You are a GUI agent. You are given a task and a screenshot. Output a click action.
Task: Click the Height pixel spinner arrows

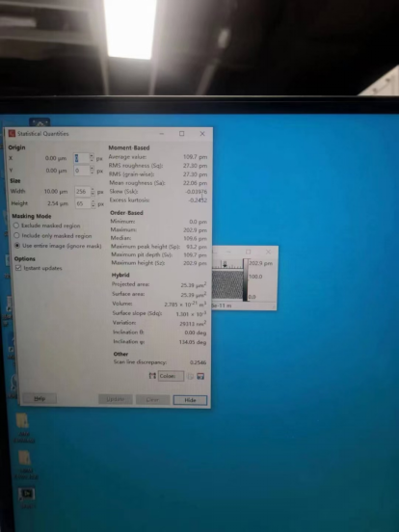coord(93,203)
